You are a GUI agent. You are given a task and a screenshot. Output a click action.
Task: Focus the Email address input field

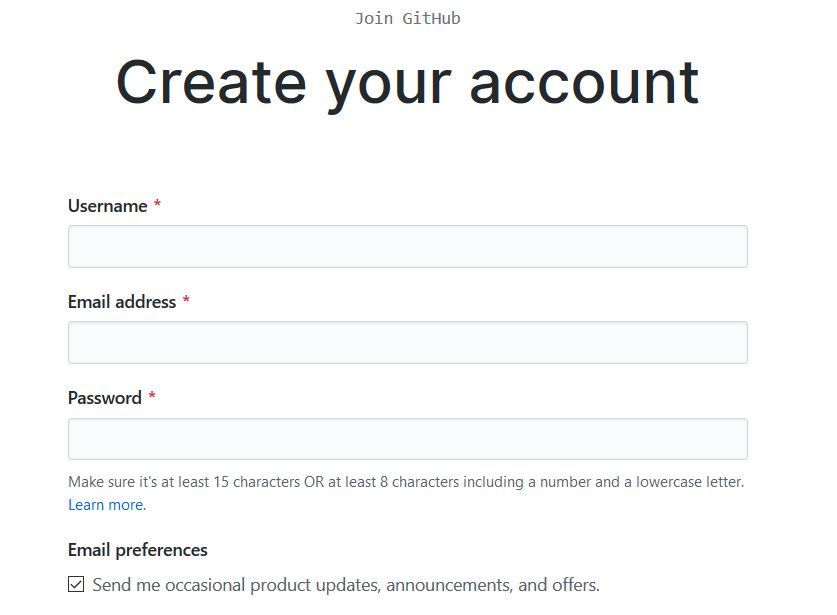(x=408, y=343)
